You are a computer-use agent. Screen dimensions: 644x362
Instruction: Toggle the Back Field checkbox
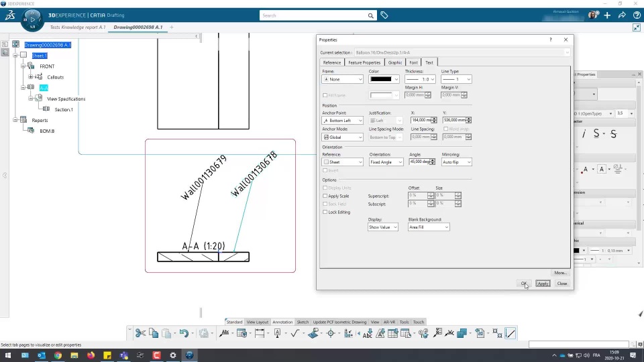pos(325,204)
